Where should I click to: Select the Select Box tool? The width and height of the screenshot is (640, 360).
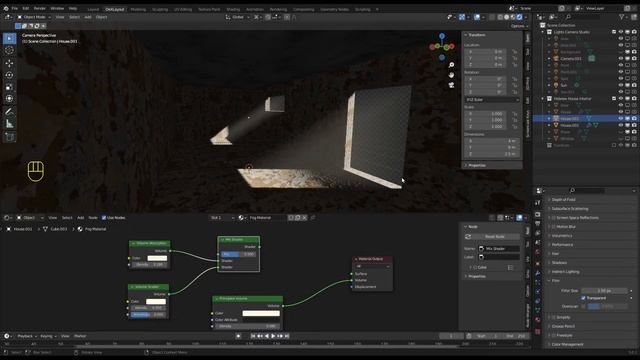(9, 38)
